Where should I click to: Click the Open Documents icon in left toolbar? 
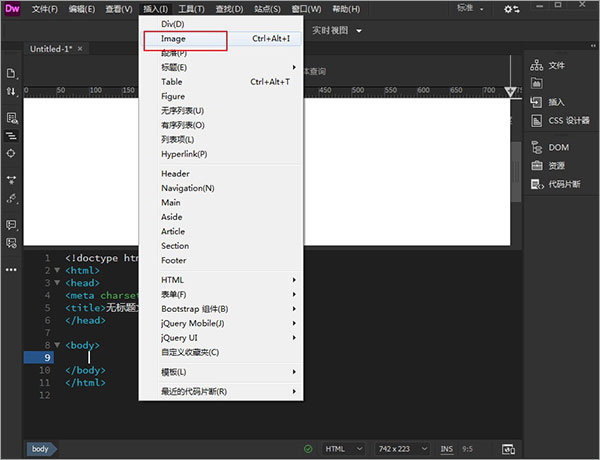(x=12, y=73)
